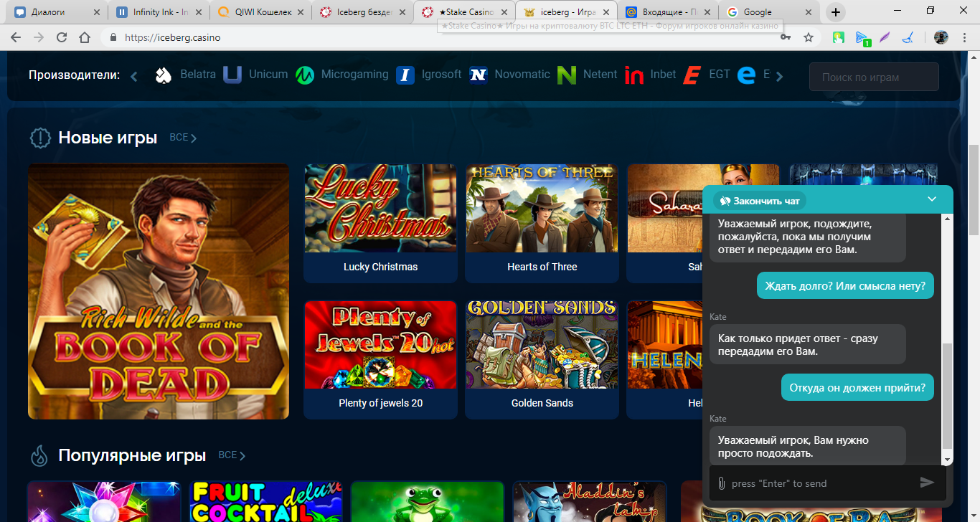Filter games by Microgaming provider
The image size is (980, 522).
click(x=342, y=75)
